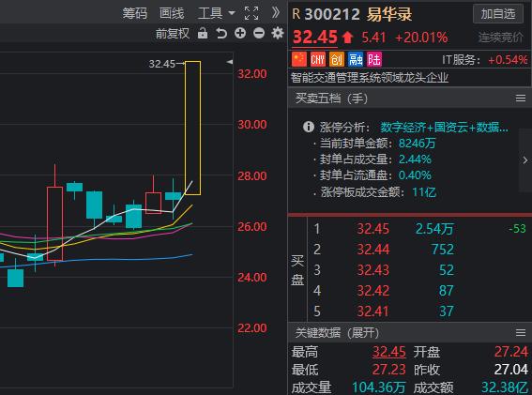The width and height of the screenshot is (532, 395).
Task: Click the 封单占流通盘 value 0.40%
Action: click(415, 175)
